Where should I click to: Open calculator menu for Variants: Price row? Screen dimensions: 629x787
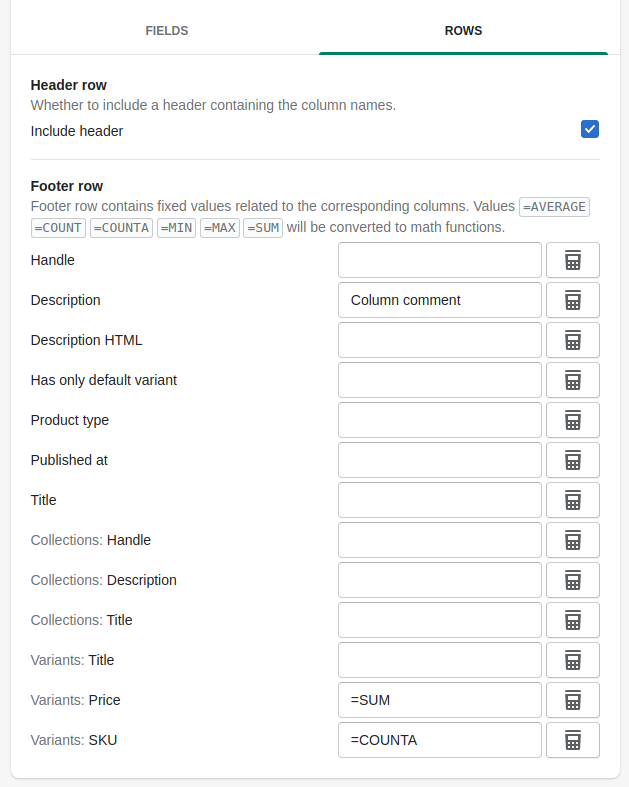pos(573,700)
